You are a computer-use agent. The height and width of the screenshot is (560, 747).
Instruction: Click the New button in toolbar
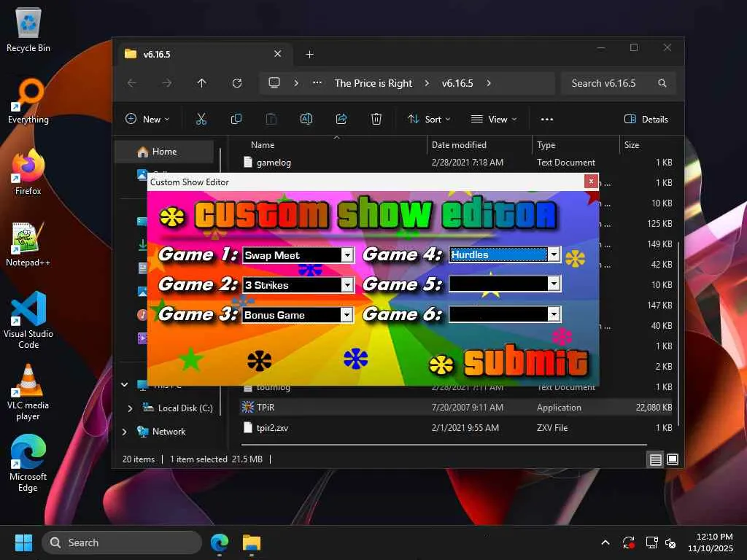tap(147, 120)
